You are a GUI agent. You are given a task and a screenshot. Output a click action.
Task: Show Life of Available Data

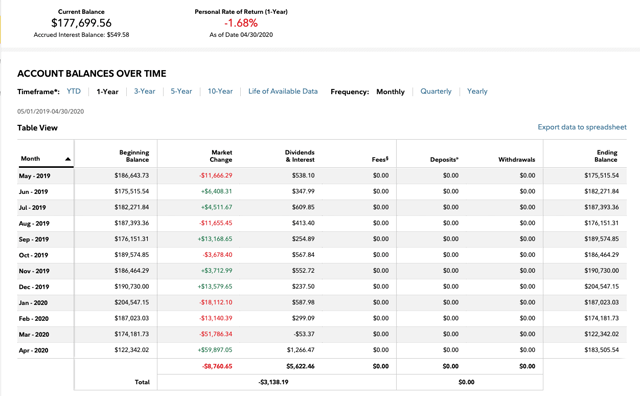(283, 91)
